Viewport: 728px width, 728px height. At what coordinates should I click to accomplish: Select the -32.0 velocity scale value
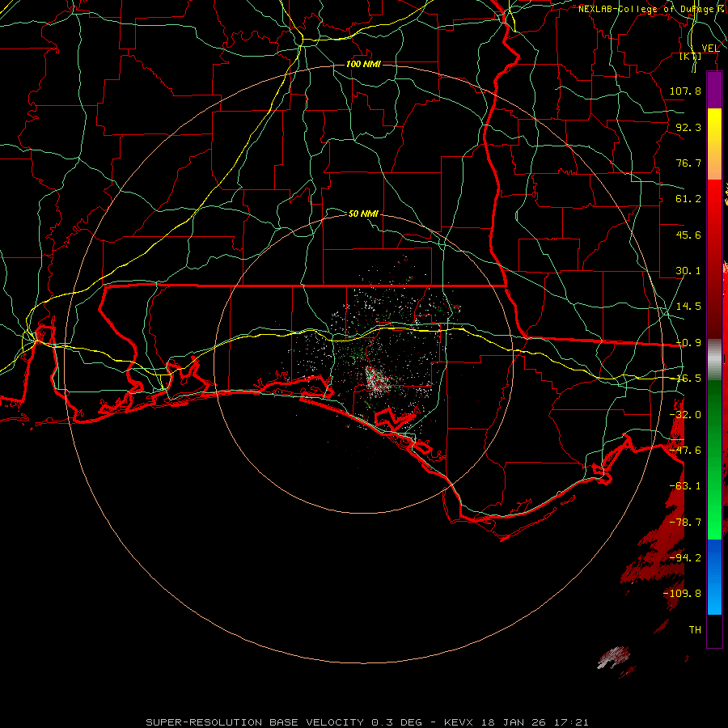(685, 415)
